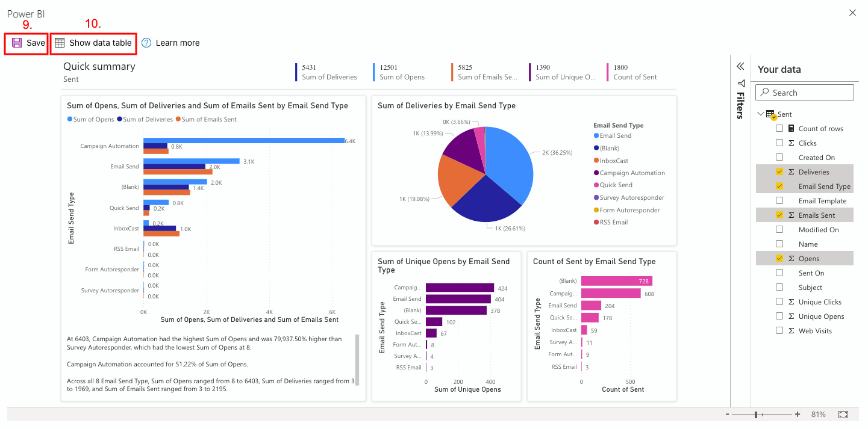The height and width of the screenshot is (429, 868).
Task: Open the Filters pane
Action: point(741,105)
